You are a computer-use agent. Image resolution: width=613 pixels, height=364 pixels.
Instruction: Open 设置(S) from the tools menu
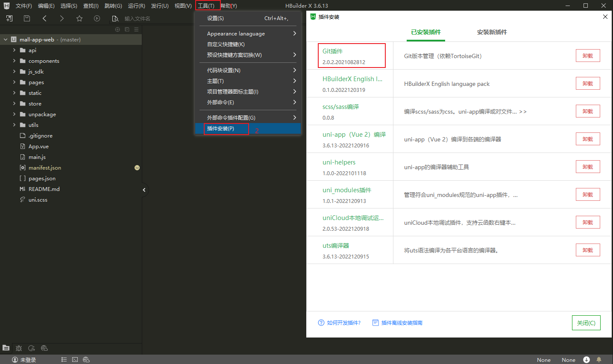pos(248,18)
